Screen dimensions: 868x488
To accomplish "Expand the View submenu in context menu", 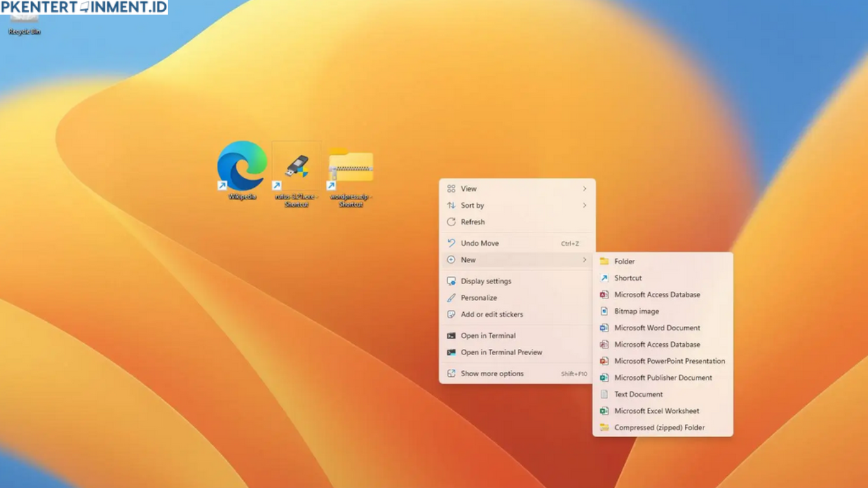I will click(517, 189).
